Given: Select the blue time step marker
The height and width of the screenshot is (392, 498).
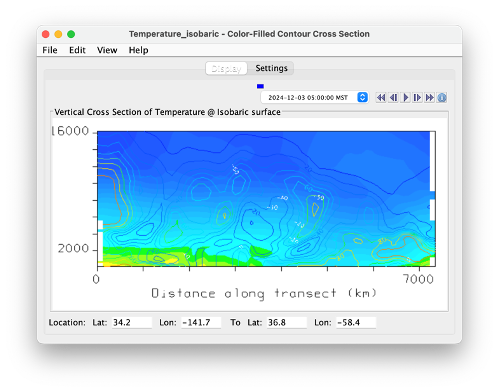Looking at the screenshot, I should tap(260, 86).
